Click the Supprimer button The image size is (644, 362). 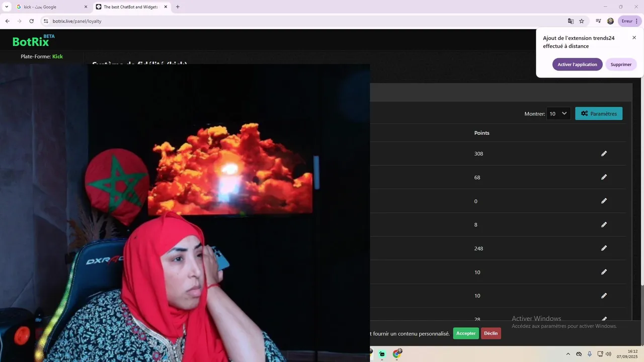[x=621, y=64]
